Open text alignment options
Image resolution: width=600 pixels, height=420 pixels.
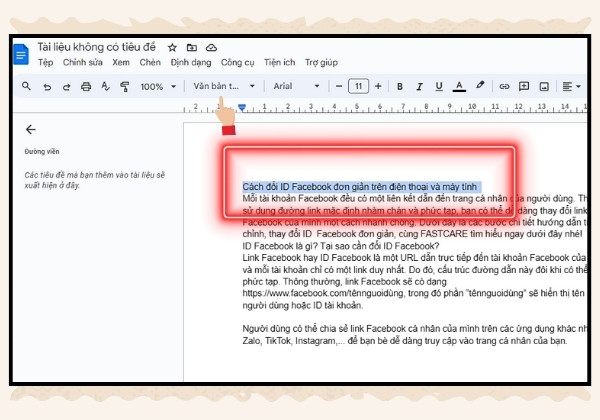(571, 86)
